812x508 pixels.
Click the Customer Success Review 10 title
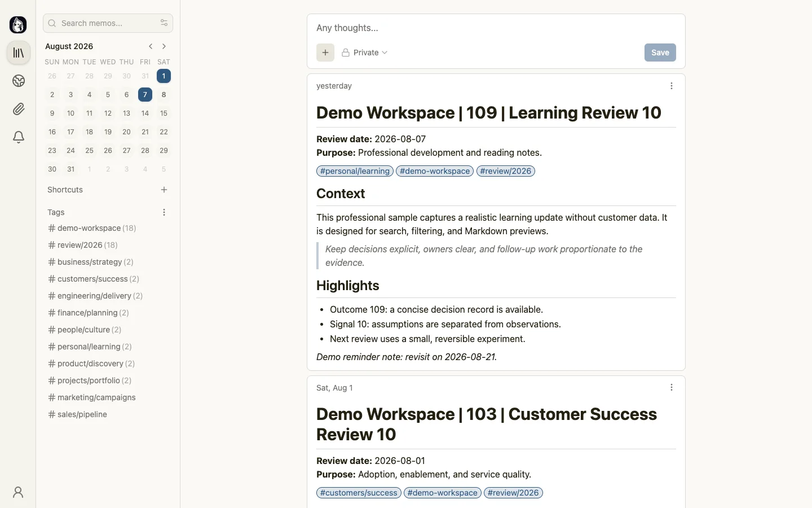pyautogui.click(x=487, y=424)
